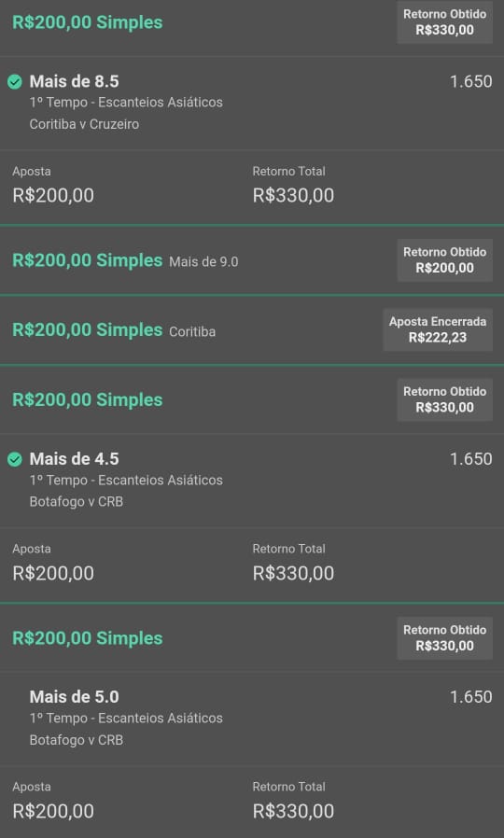
Task: Open the Coritiba v Cruzeiro match
Action: [x=84, y=124]
